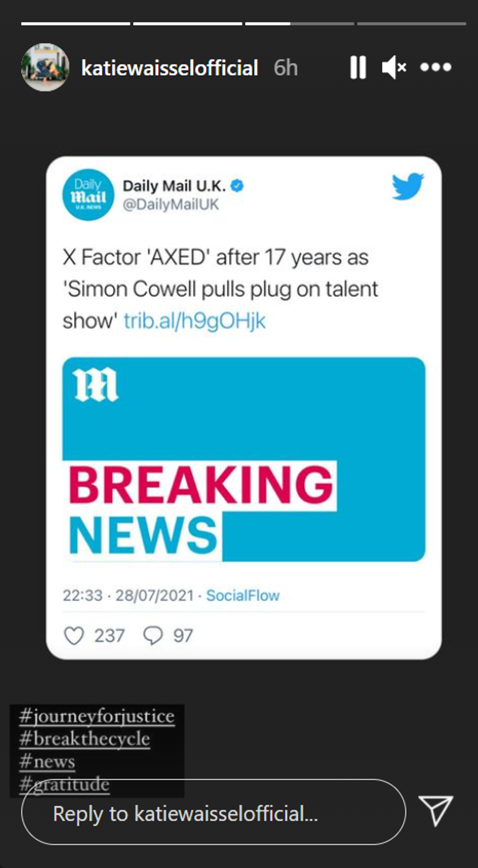Open the three-dot more options menu
The height and width of the screenshot is (868, 478).
pyautogui.click(x=436, y=67)
